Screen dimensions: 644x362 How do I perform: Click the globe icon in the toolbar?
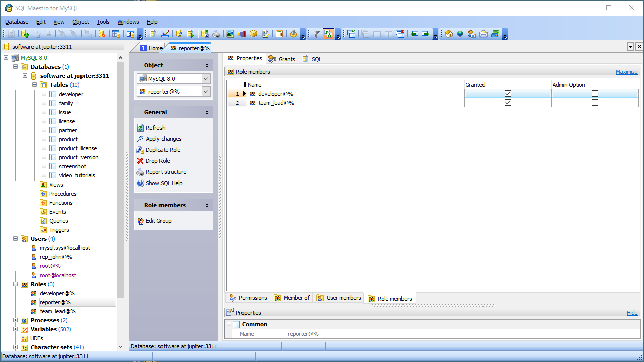click(460, 34)
